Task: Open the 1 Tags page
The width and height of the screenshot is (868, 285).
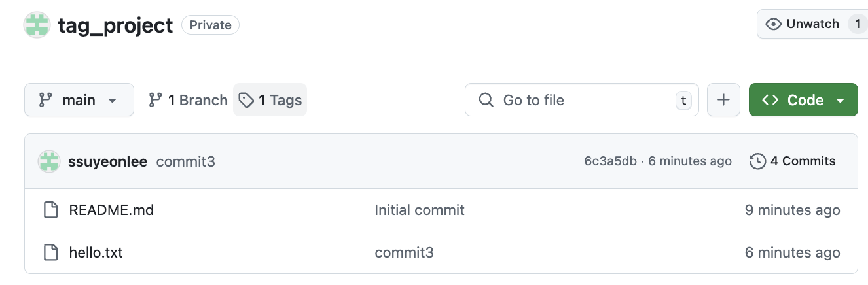Action: click(x=280, y=100)
